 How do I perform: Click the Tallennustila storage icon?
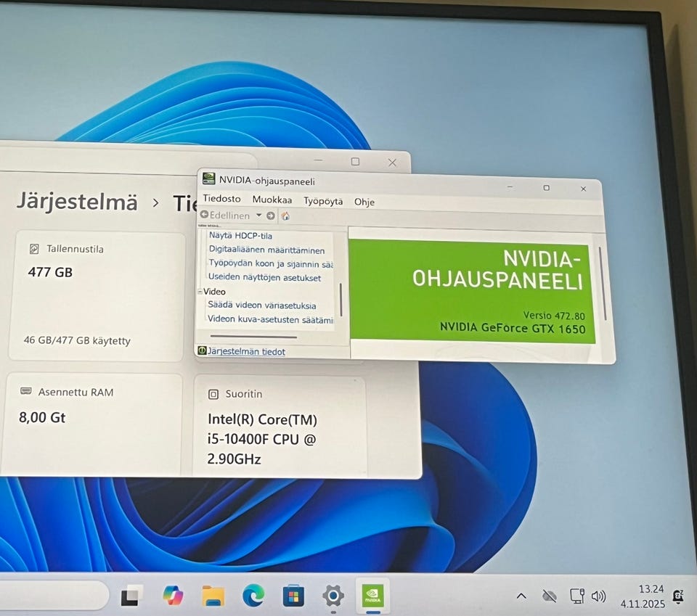(x=34, y=249)
